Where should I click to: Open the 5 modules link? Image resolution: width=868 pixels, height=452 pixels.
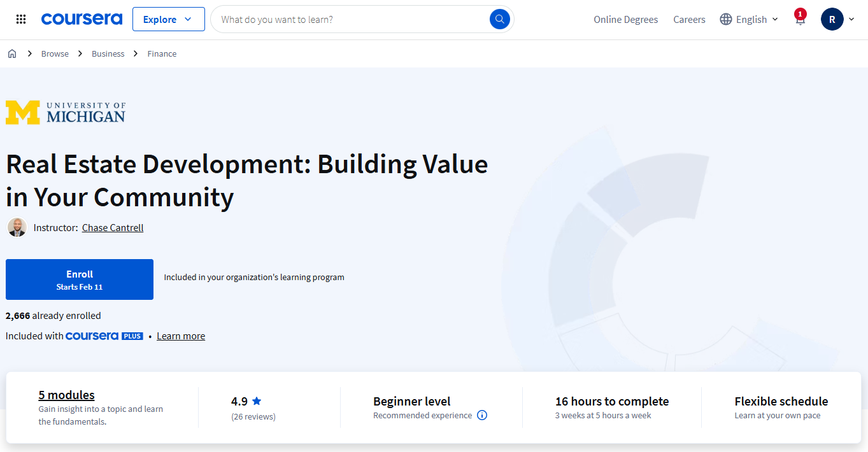[x=66, y=395]
